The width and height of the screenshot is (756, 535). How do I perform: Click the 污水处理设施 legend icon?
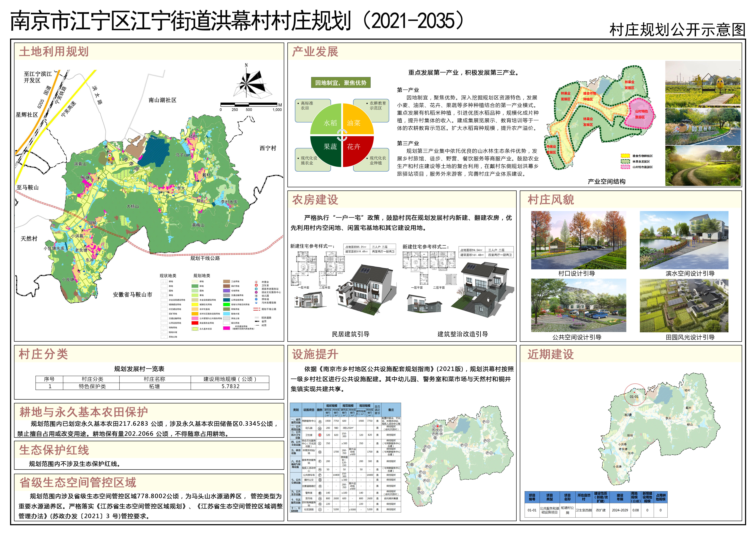[x=256, y=303]
